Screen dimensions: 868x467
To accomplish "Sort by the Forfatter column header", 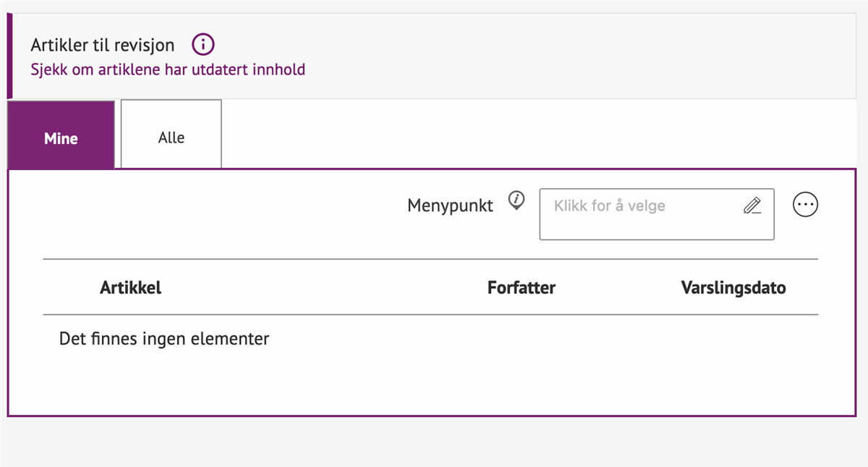I will (522, 287).
